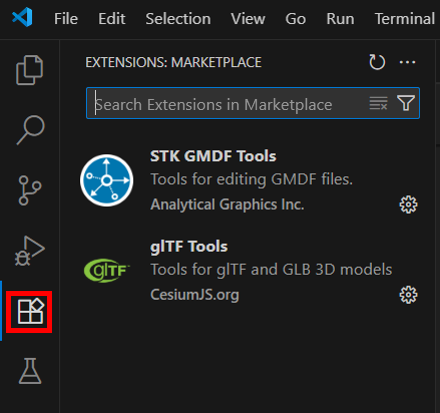Refresh the extensions marketplace list
Screen dimensions: 440x413
(x=377, y=62)
